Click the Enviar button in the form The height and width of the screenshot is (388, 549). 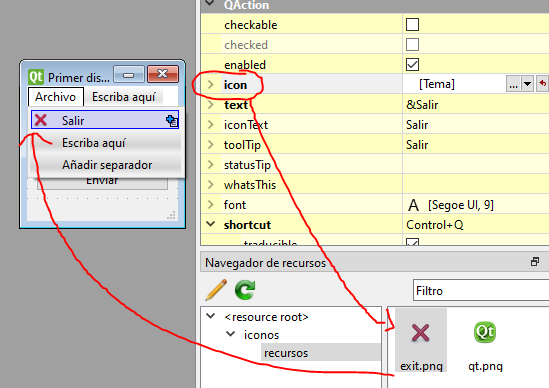click(x=102, y=183)
